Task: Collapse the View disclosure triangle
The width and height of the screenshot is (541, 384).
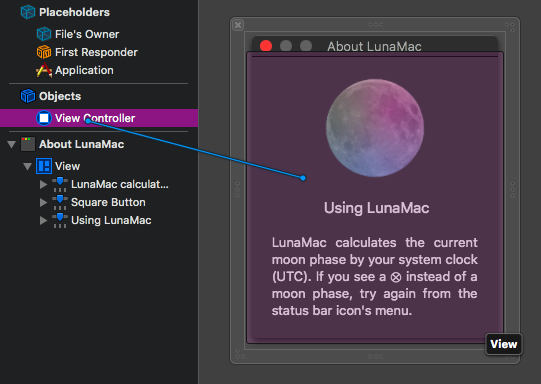Action: pos(27,167)
